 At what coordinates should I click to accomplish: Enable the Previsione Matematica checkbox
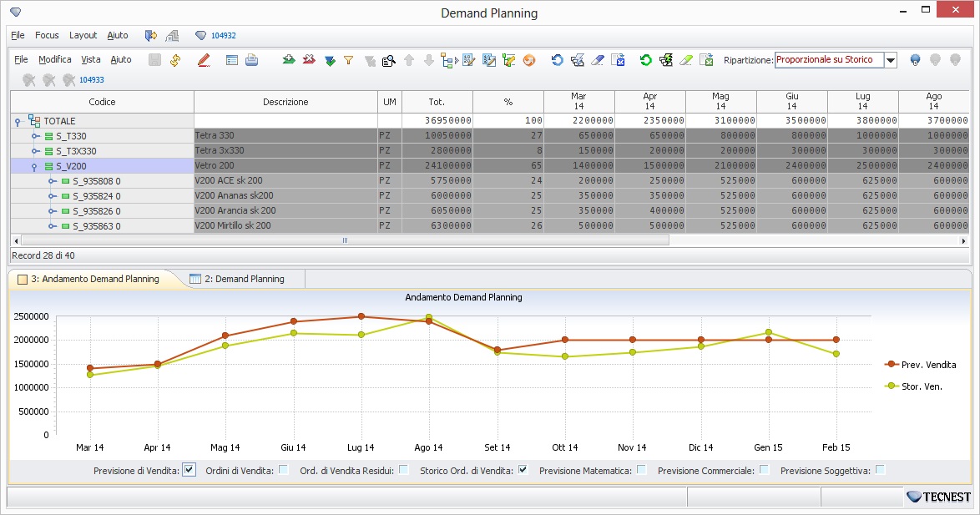coord(641,469)
